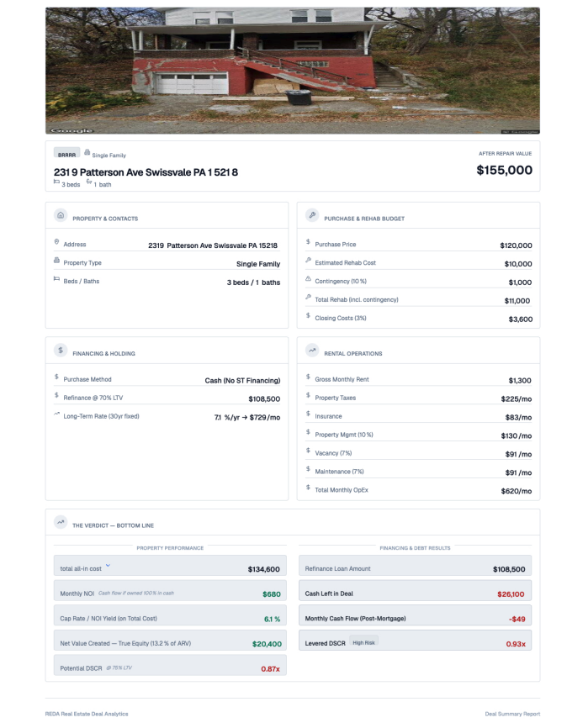Click the 0.93x Levered DSCR value
The width and height of the screenshot is (567, 728).
click(x=516, y=645)
